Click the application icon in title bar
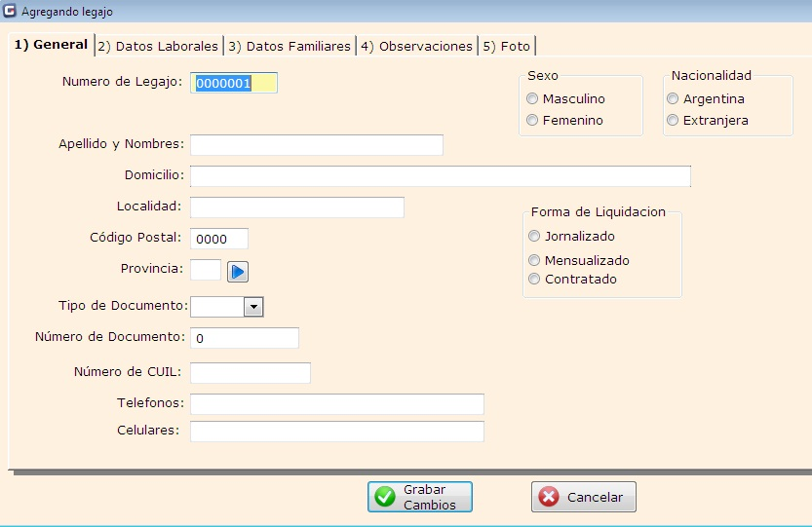 [x=10, y=11]
